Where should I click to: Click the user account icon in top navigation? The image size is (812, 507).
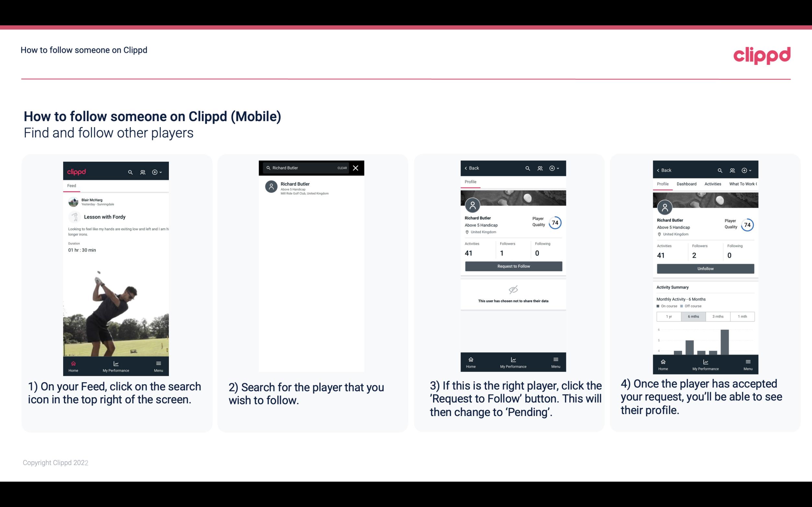[x=143, y=172]
